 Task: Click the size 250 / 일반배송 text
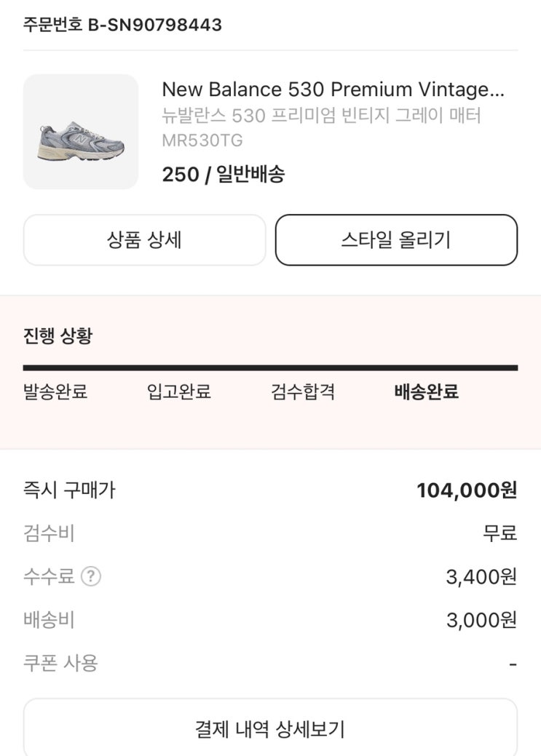tap(223, 175)
